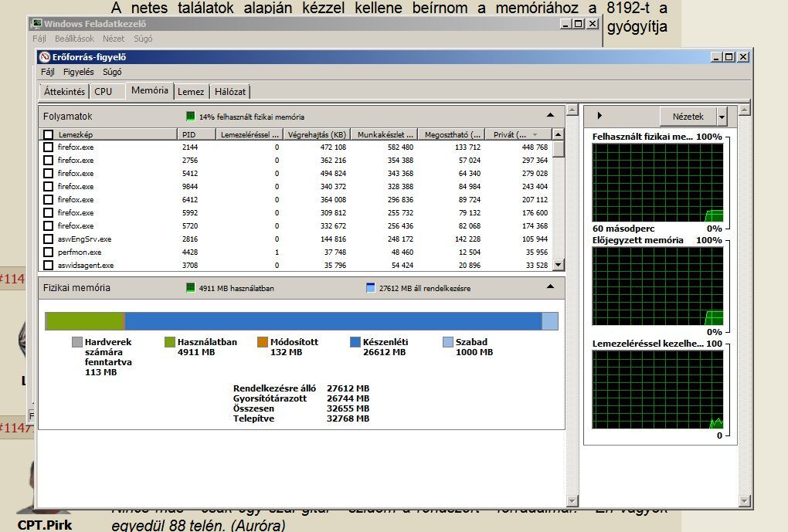Open the Fájl menu in Windows Feladatkezelő

39,39
